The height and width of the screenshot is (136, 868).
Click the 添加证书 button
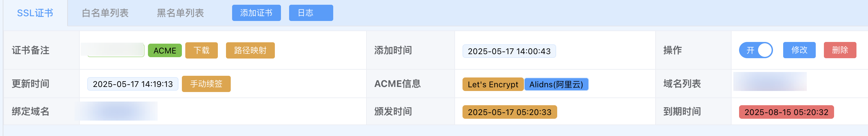pos(256,13)
